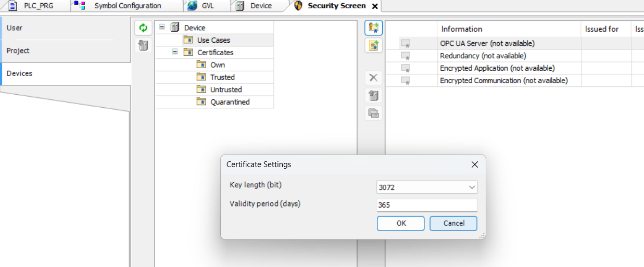This screenshot has height=267, width=644.
Task: Select the Own certificates folder
Action: (x=218, y=65)
